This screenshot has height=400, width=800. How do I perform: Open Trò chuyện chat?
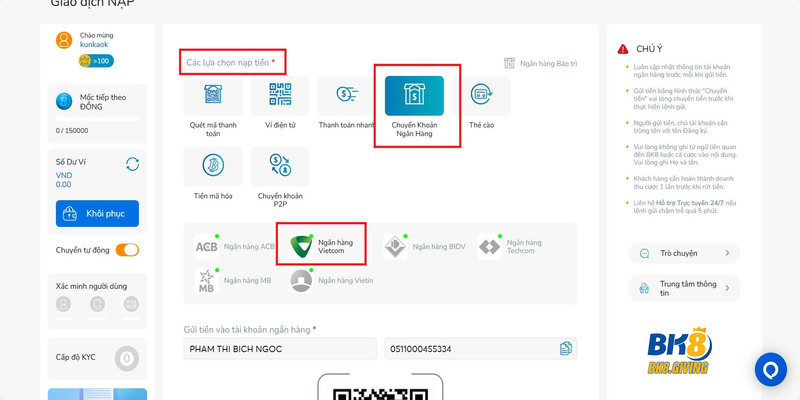(684, 253)
